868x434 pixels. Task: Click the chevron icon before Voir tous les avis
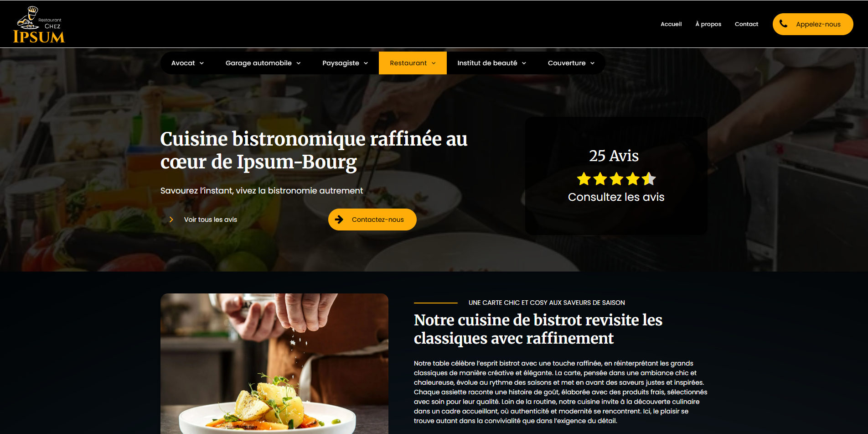coord(171,220)
